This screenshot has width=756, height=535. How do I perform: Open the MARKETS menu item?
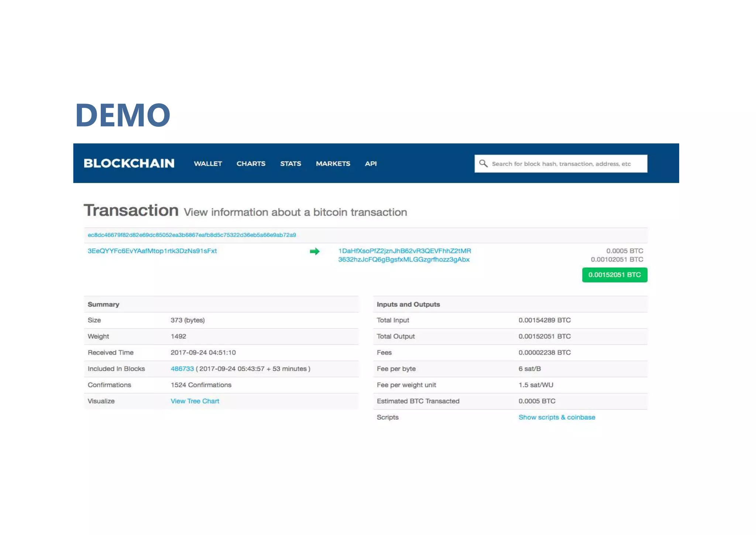333,164
